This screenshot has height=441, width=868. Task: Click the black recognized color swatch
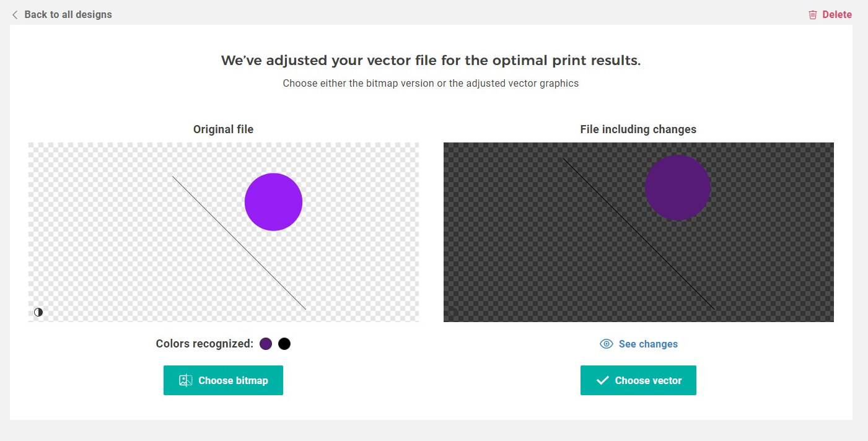pos(284,344)
